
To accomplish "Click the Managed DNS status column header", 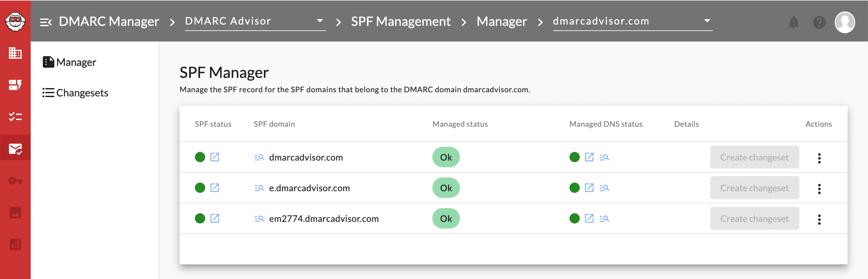I will (x=606, y=124).
